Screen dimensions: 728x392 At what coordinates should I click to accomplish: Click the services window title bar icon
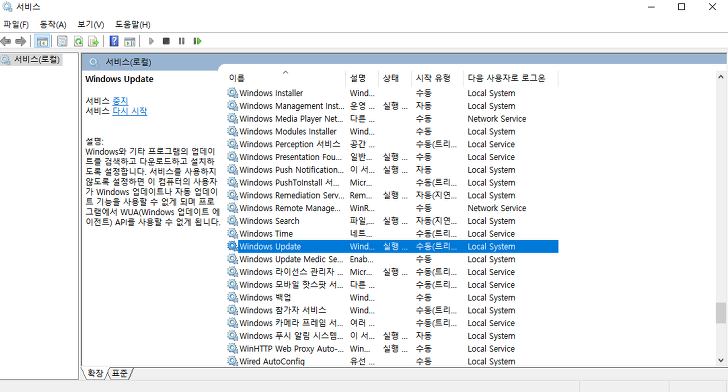coord(7,7)
